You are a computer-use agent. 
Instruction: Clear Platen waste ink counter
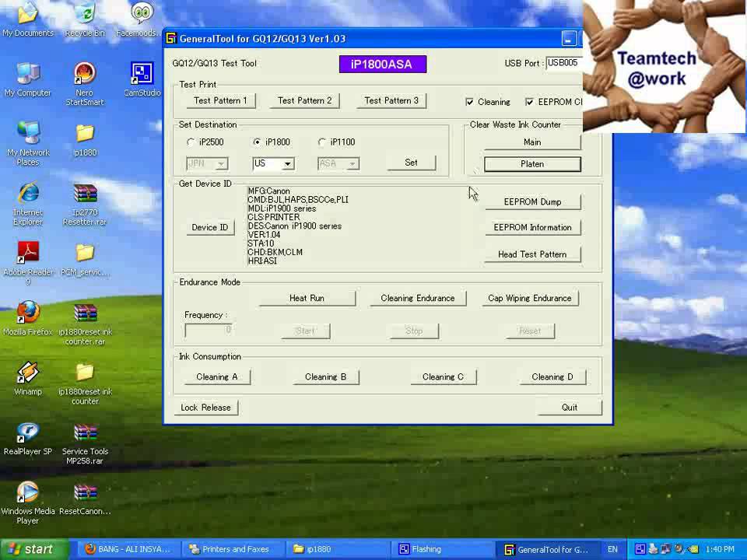click(x=532, y=164)
